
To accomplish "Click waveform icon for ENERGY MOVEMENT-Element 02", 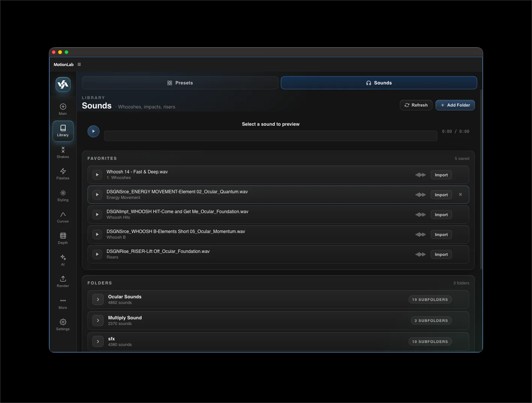I will click(420, 195).
